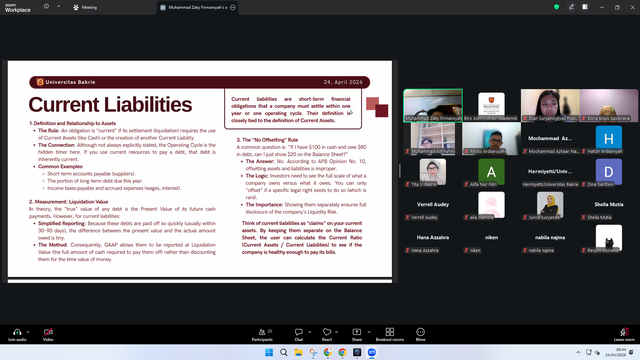Select alia diandra participant tile
This screenshot has height=360, width=640.
pyautogui.click(x=491, y=205)
